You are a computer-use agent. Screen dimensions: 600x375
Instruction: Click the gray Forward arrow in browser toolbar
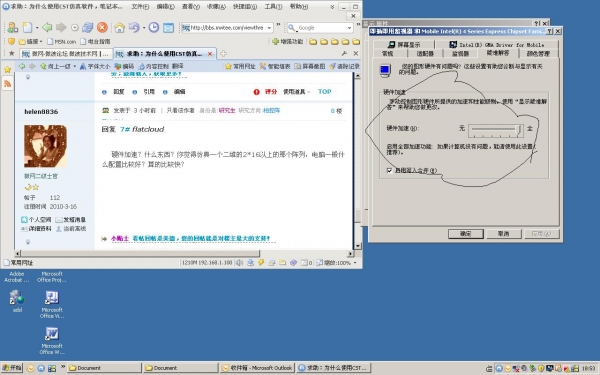click(61, 28)
